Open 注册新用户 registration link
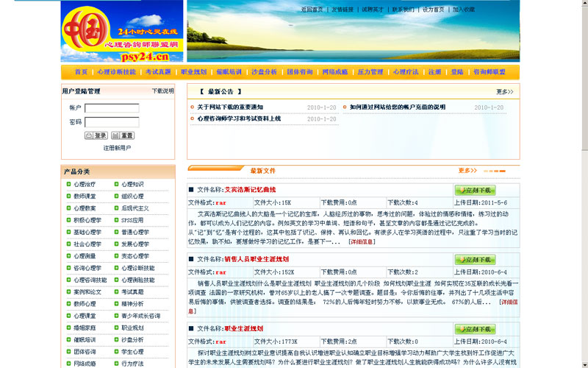Image resolution: width=588 pixels, height=368 pixels. coord(117,148)
